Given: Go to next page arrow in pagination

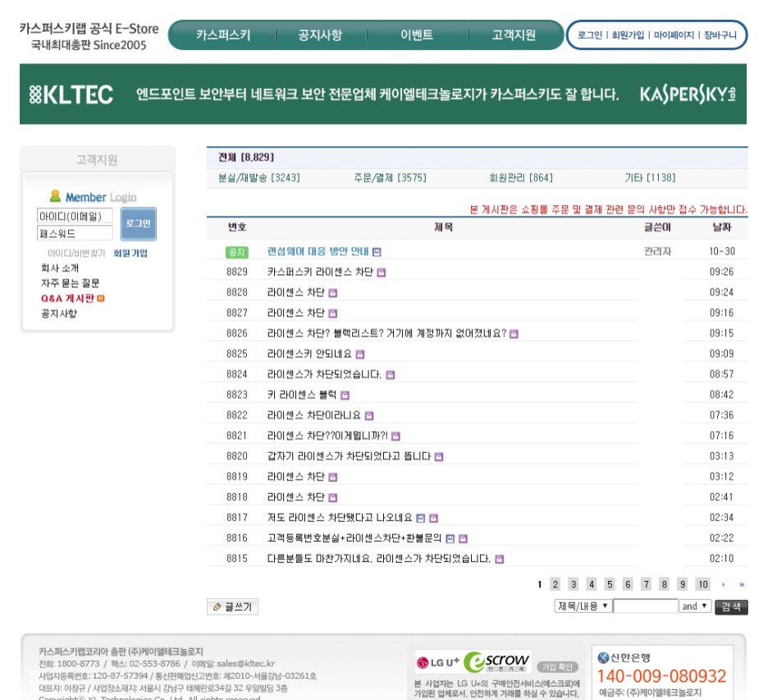Looking at the screenshot, I should coord(724,584).
